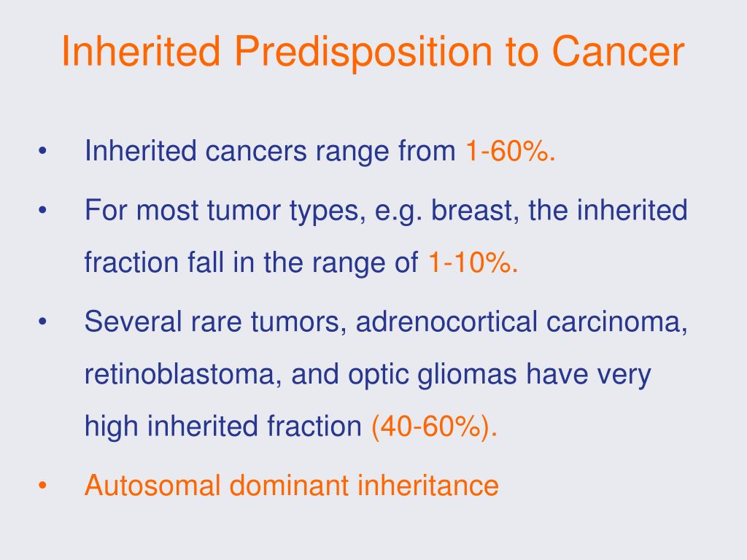
Task: Click the words adrenocortical carcinoma
Action: coord(522,322)
